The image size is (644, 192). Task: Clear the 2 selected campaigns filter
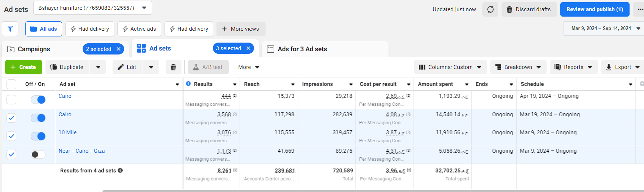118,49
